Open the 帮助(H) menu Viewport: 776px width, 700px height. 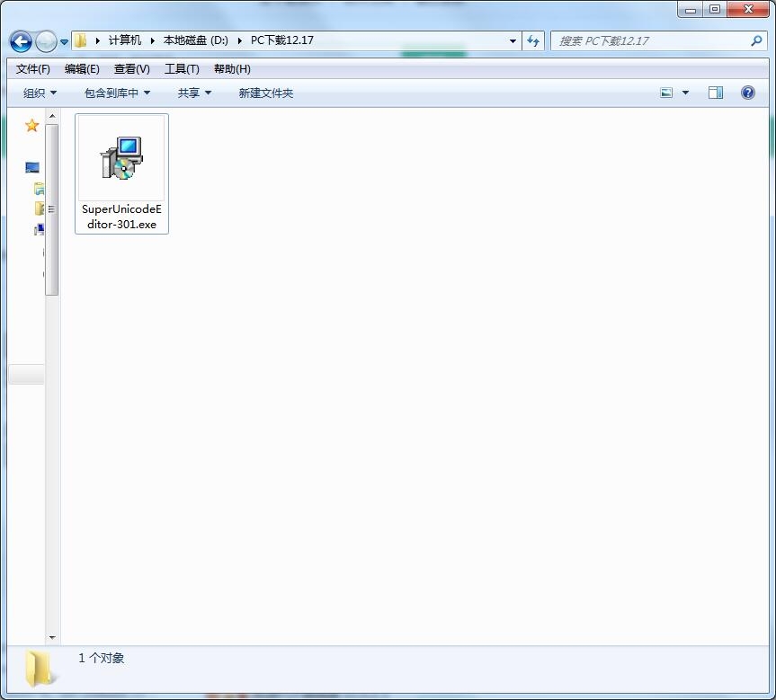click(232, 69)
